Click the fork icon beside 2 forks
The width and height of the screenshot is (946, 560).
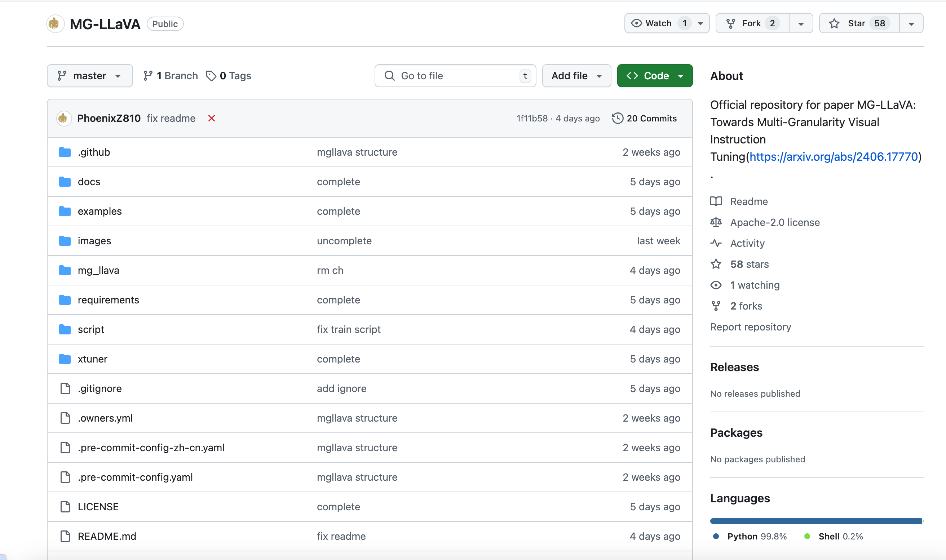coord(716,306)
